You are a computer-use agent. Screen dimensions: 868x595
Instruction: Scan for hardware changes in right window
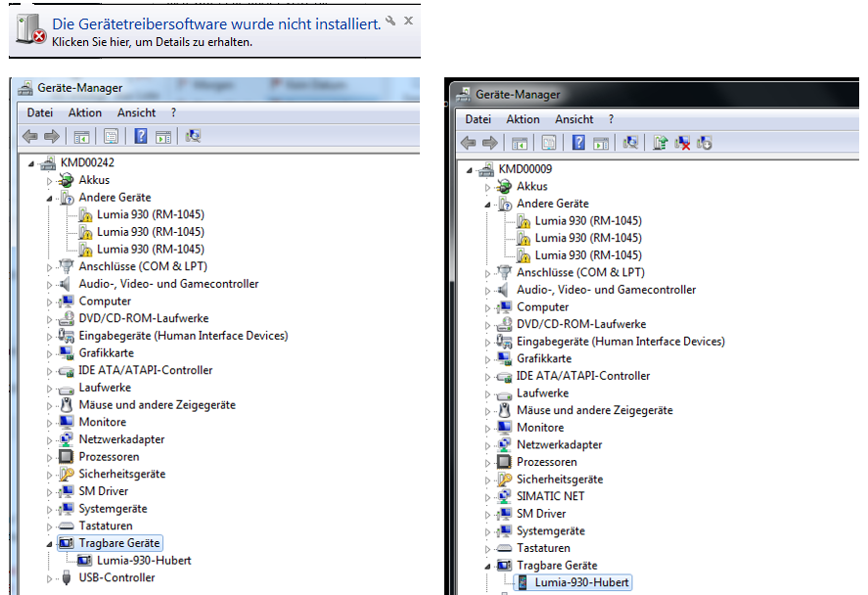coord(630,143)
